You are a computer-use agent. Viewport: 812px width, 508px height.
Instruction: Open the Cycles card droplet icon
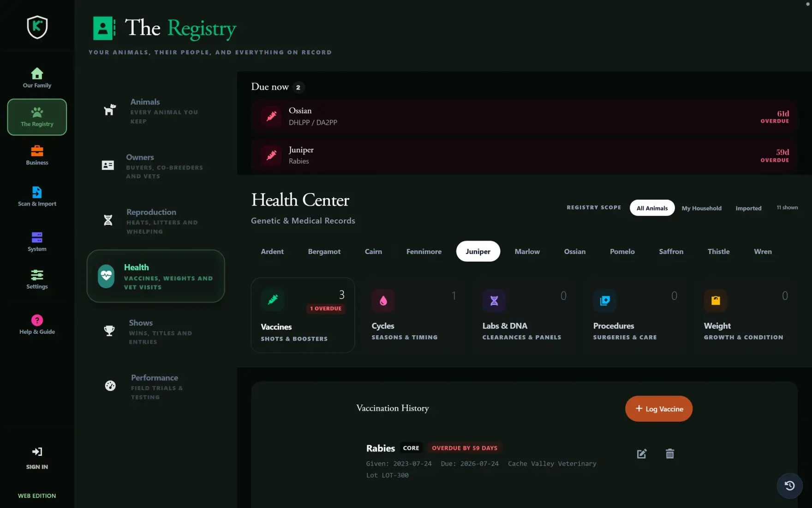click(x=383, y=301)
